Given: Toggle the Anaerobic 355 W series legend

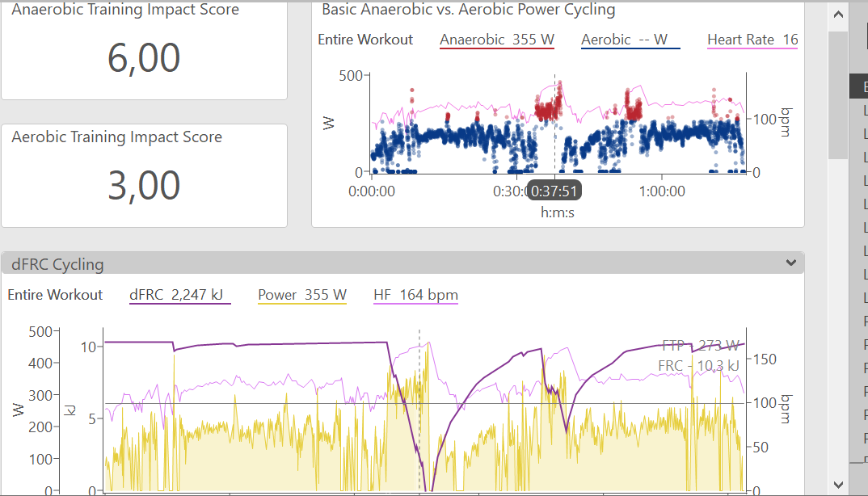Looking at the screenshot, I should pyautogui.click(x=496, y=40).
